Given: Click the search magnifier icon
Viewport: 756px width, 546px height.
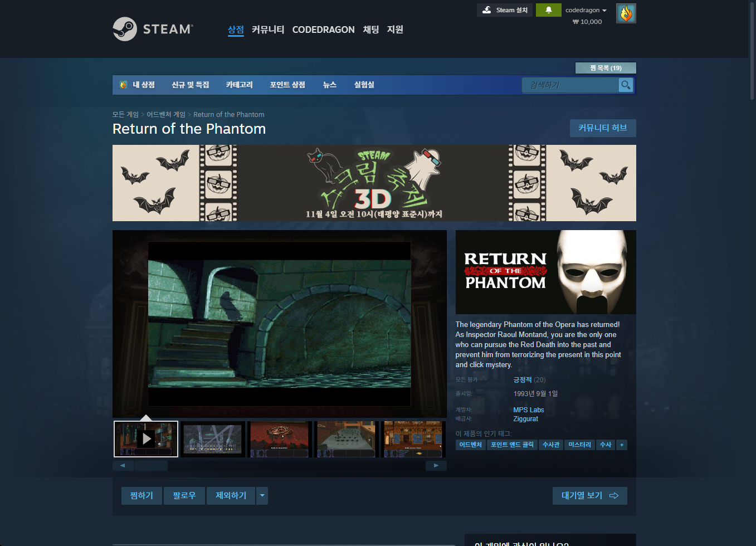Looking at the screenshot, I should coord(626,85).
